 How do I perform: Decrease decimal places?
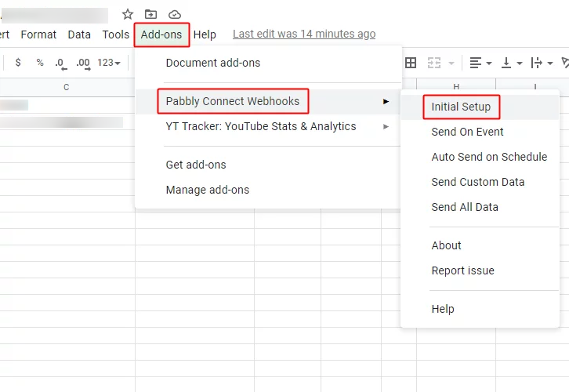(61, 64)
